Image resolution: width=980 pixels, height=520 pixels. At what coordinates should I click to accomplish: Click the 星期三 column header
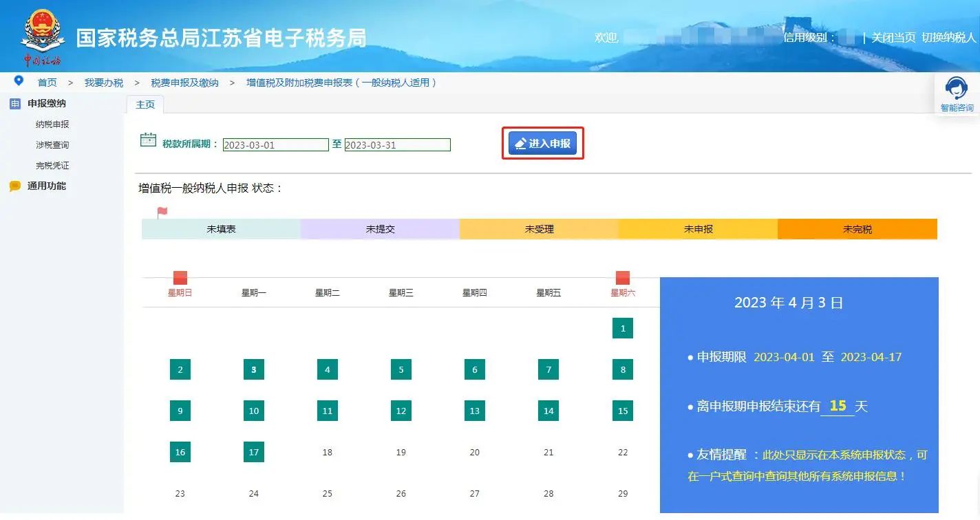[401, 293]
